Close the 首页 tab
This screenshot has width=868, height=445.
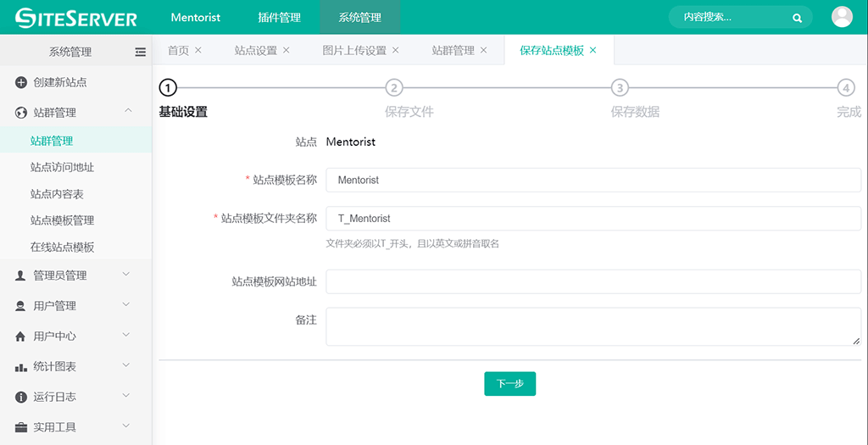click(198, 50)
